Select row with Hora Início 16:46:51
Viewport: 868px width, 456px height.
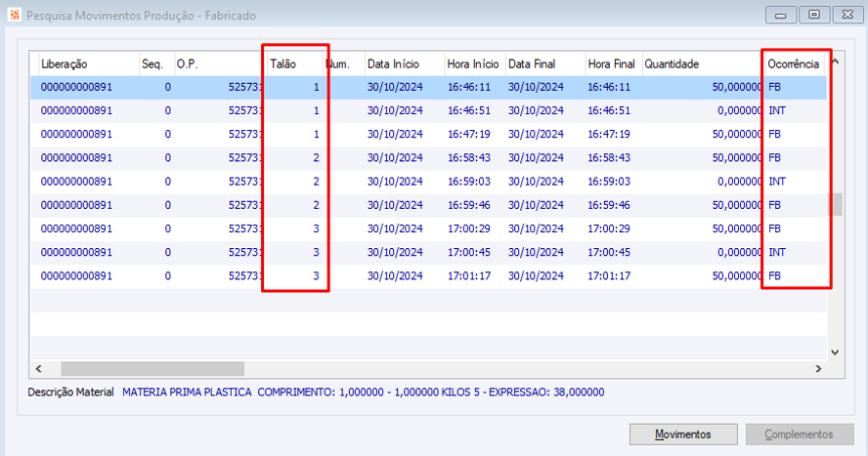pyautogui.click(x=428, y=110)
